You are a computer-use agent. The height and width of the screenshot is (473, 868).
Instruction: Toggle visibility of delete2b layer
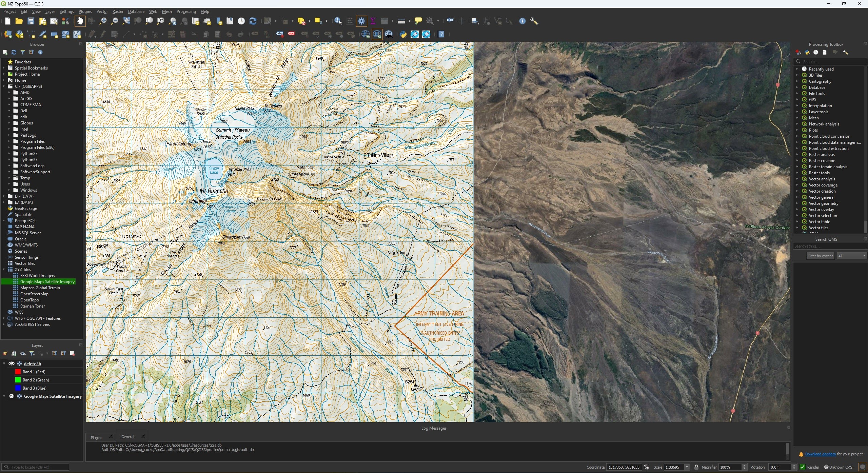11,363
